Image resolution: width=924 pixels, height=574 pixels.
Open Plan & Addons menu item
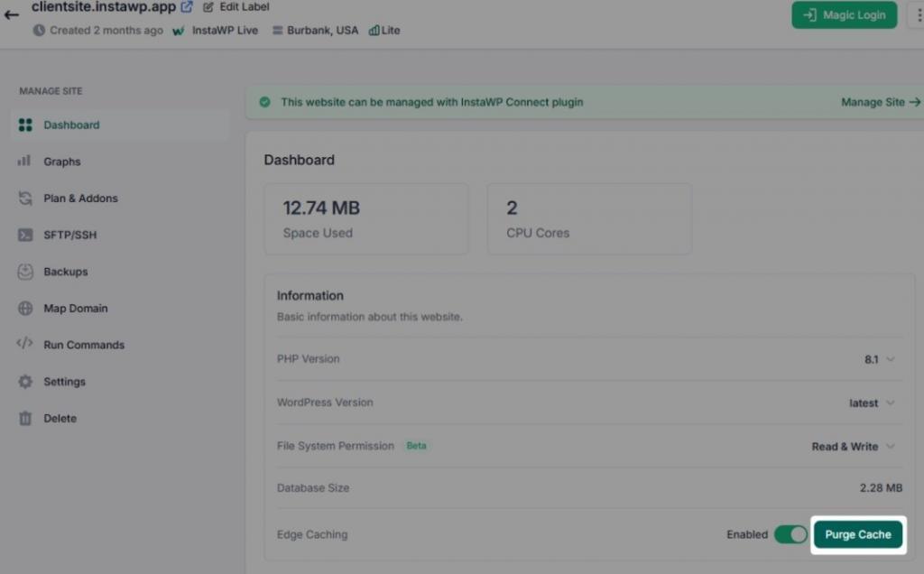80,199
